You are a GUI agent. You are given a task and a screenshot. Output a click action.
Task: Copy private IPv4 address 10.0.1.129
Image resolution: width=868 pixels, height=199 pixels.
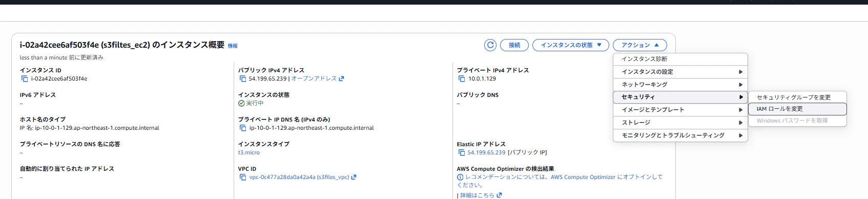pyautogui.click(x=462, y=78)
